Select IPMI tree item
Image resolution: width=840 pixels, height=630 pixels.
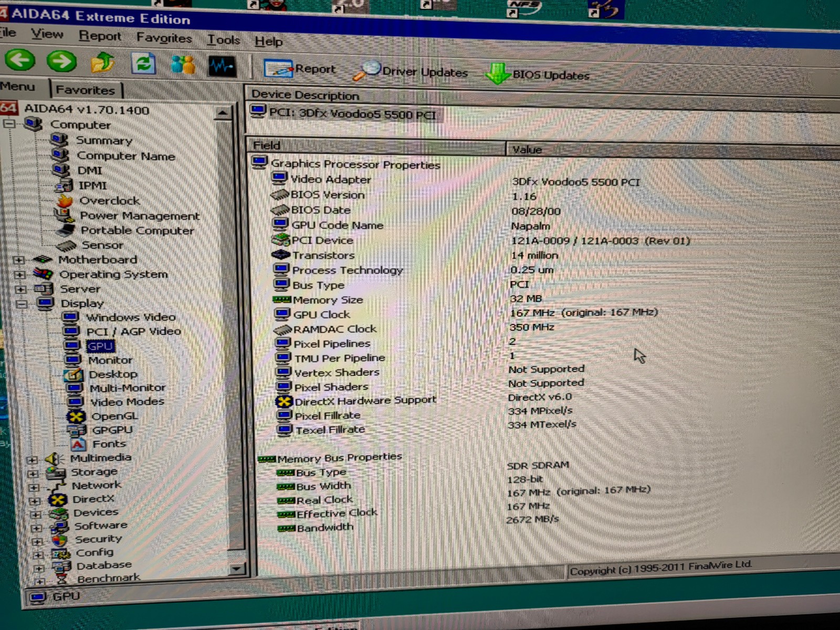(x=92, y=185)
